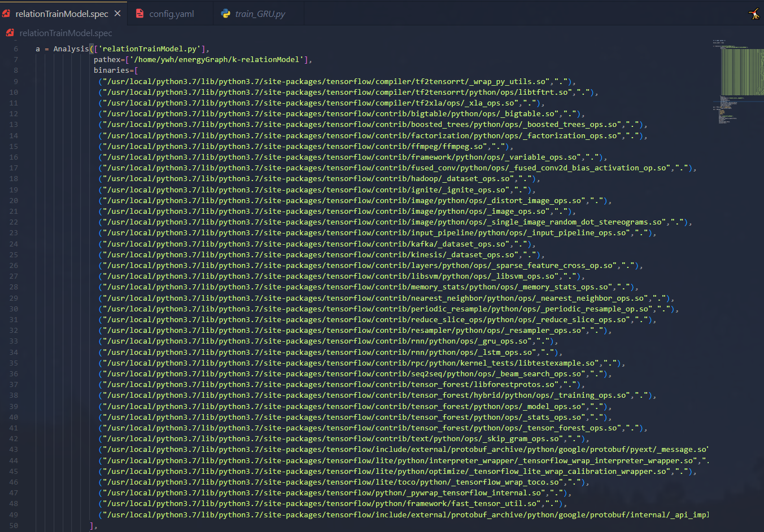Click the cartwheeling figure icon at top right
This screenshot has width=764, height=532.
coord(754,14)
